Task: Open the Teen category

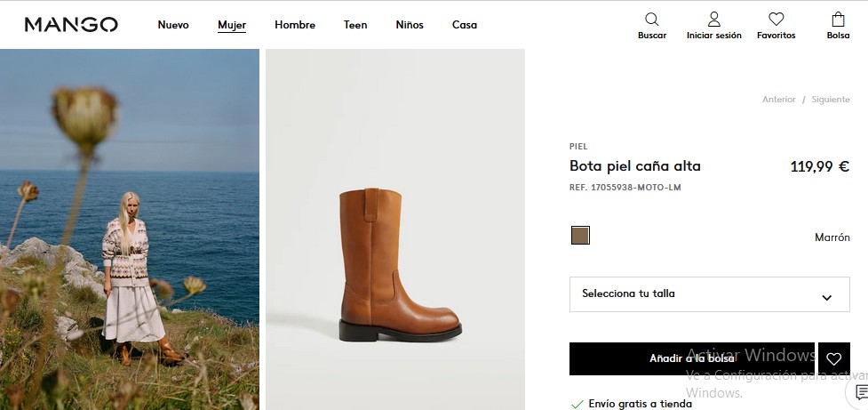Action: click(355, 25)
